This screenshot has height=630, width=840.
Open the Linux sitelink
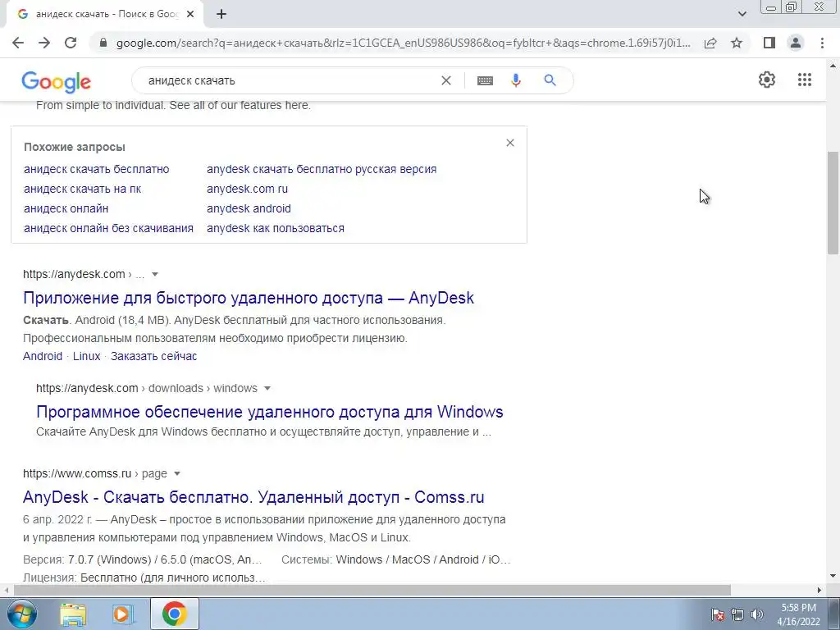click(87, 356)
